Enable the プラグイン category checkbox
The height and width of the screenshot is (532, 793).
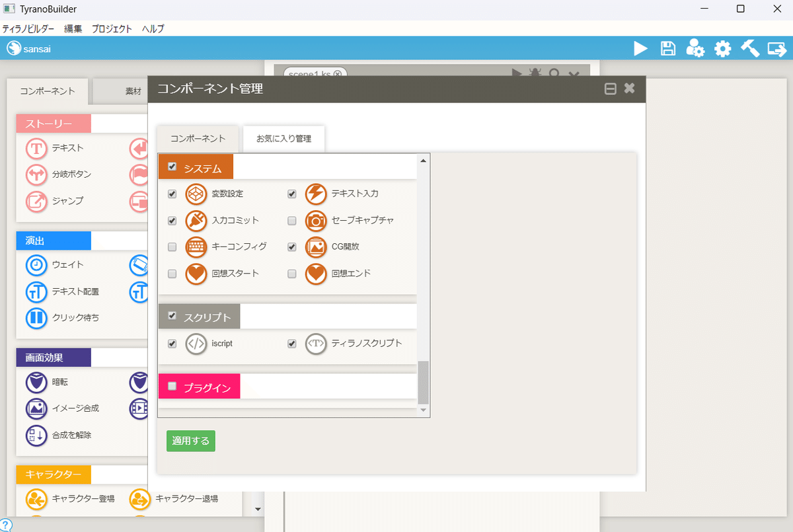(x=172, y=386)
